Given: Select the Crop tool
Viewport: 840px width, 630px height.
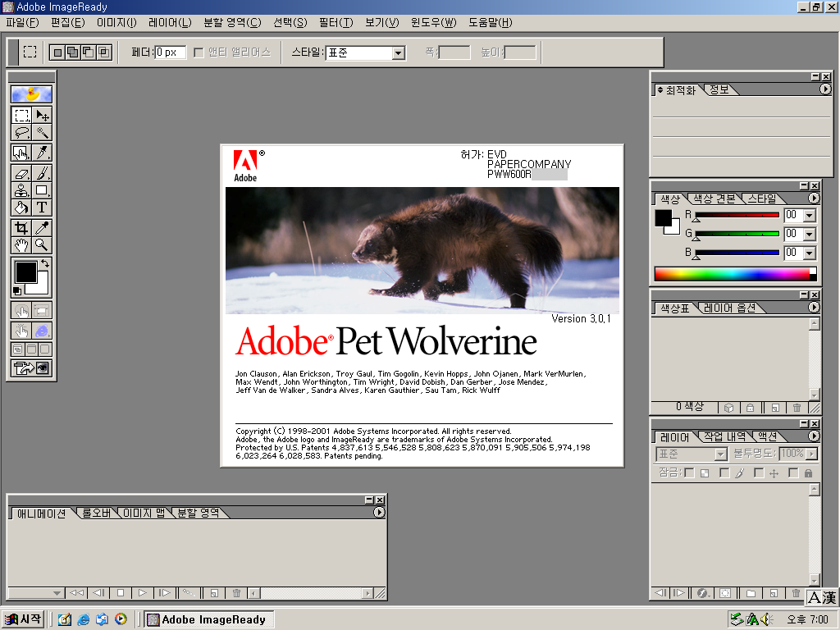Looking at the screenshot, I should pyautogui.click(x=21, y=228).
